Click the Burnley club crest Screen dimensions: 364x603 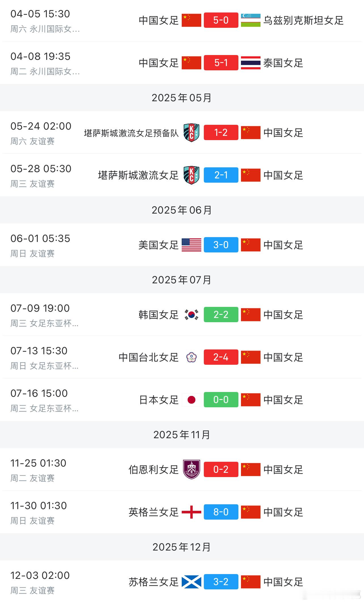point(191,469)
